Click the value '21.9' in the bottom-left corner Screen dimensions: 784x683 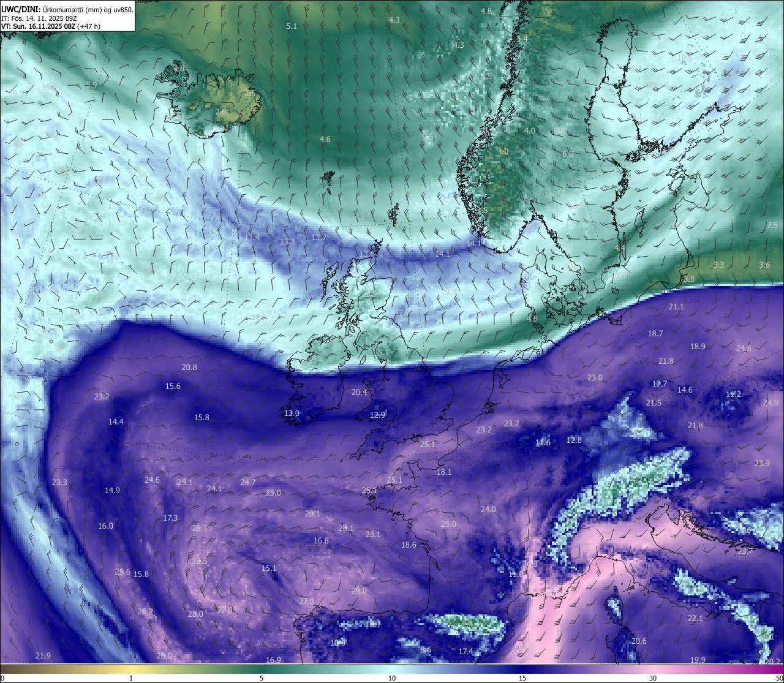pos(43,655)
